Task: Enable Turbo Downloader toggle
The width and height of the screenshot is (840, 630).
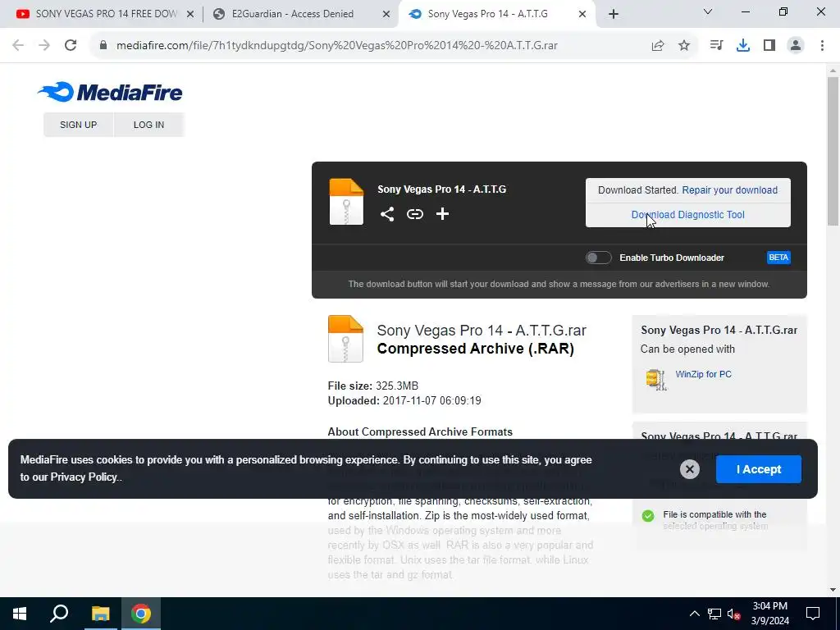Action: [x=598, y=258]
